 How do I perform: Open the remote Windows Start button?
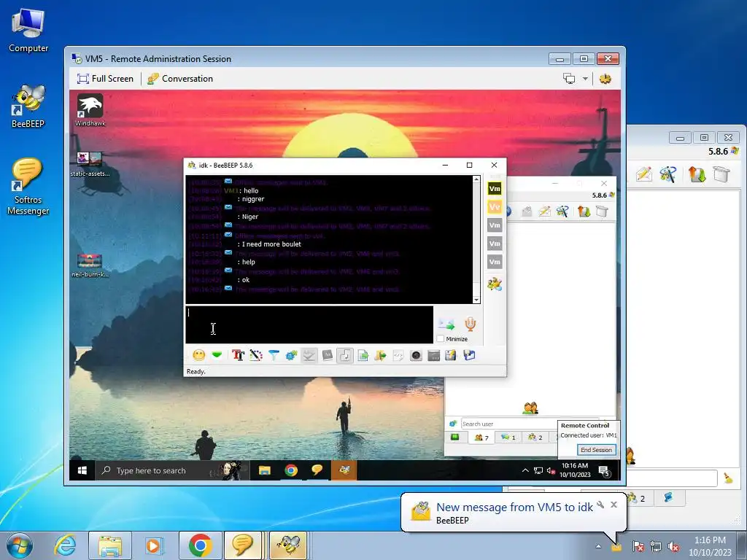(82, 470)
